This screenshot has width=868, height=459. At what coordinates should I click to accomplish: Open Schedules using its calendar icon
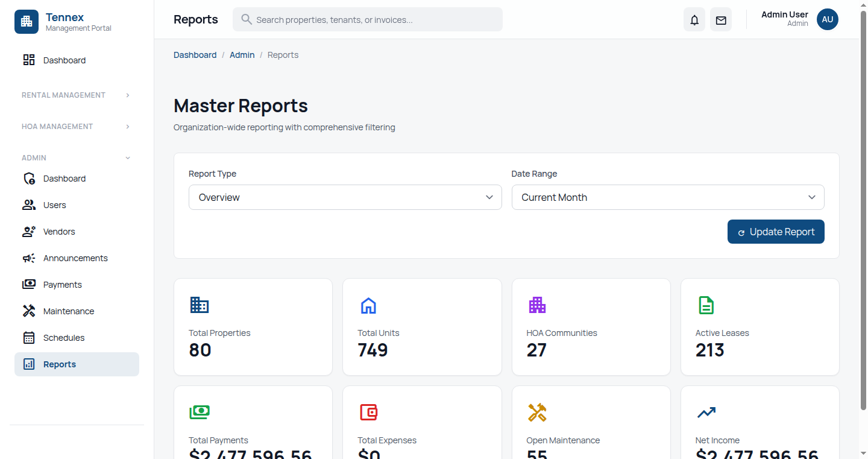(29, 337)
